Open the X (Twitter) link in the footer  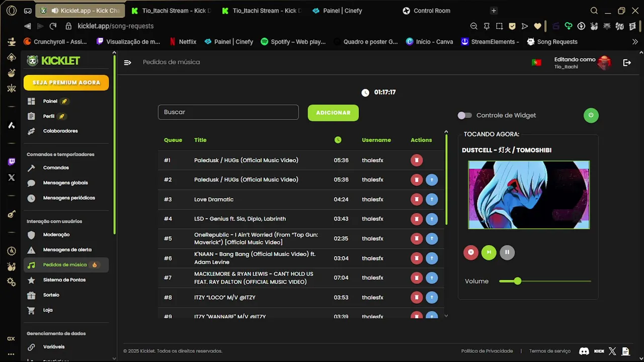click(x=612, y=351)
